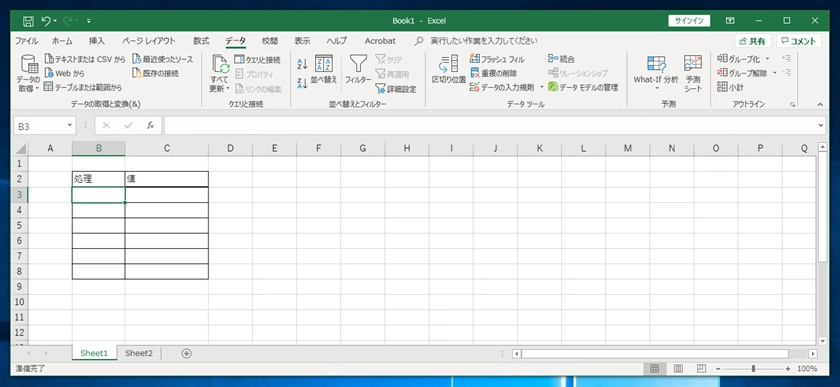Select cell B2 containing 処理
The width and height of the screenshot is (840, 387).
(99, 179)
